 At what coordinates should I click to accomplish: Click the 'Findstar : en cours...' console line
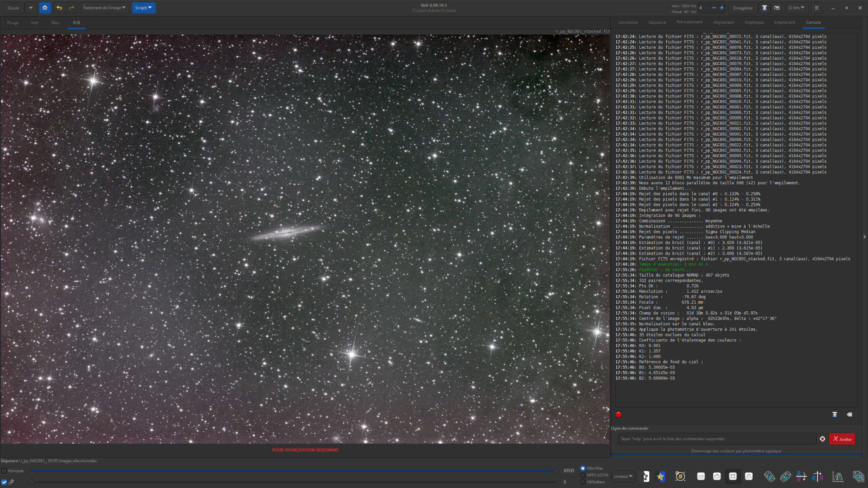point(665,270)
